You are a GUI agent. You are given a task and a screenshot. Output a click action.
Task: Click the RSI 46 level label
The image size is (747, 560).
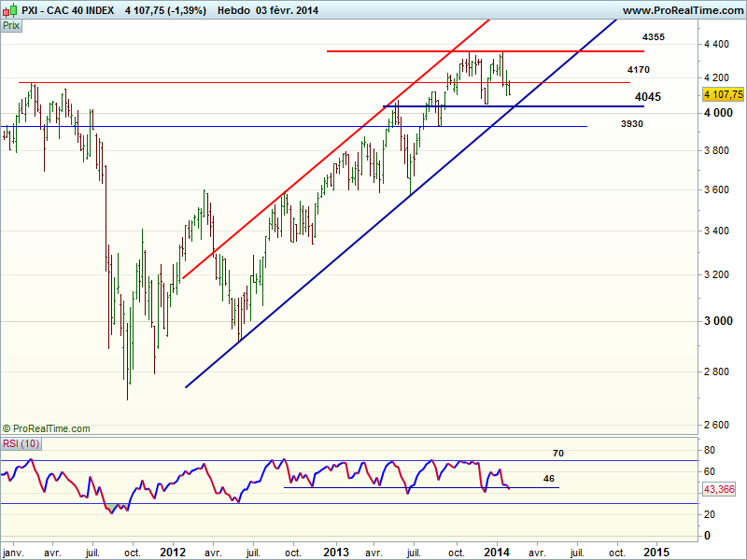[x=549, y=477]
